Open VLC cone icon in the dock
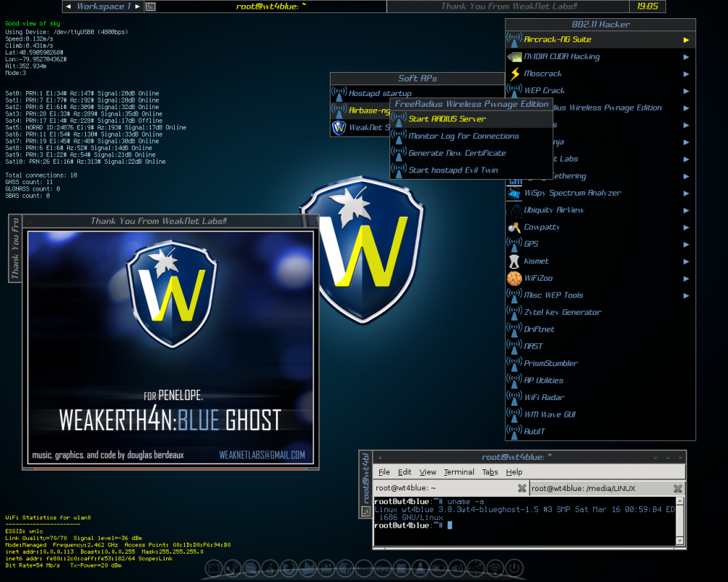728x582 pixels. tap(421, 568)
